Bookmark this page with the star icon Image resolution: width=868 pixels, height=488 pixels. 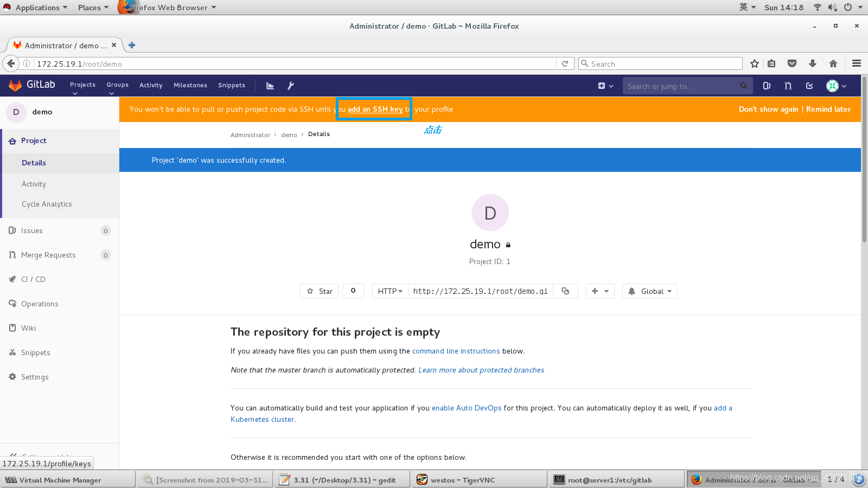(754, 63)
